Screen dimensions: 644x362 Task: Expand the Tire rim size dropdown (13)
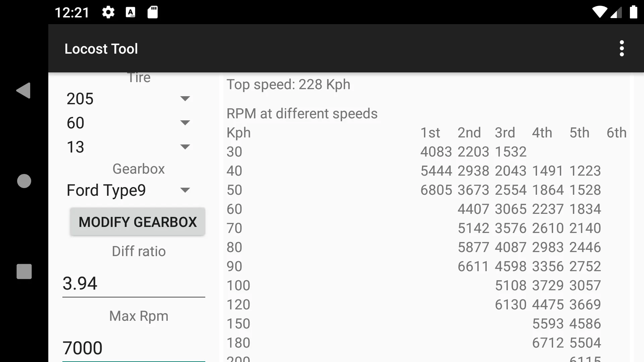pyautogui.click(x=185, y=146)
